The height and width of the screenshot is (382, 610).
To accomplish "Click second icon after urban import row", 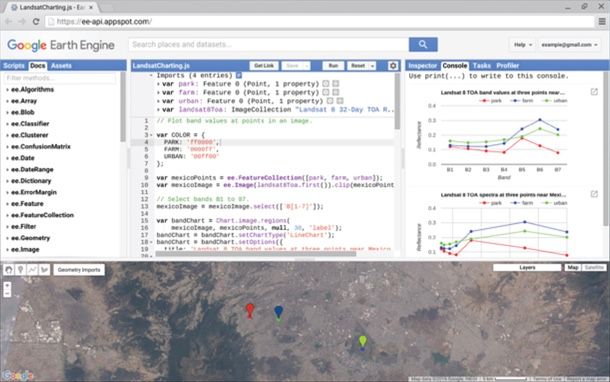I will click(340, 101).
